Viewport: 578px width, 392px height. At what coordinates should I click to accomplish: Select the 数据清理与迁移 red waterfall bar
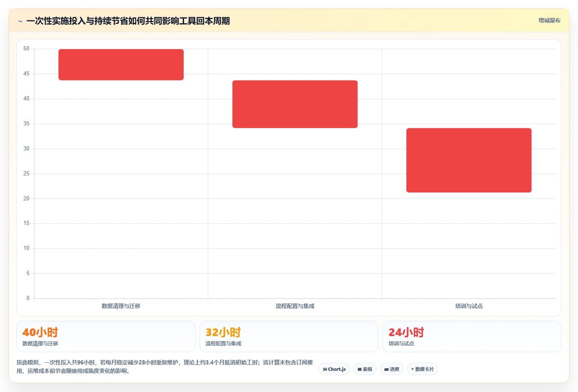[121, 65]
